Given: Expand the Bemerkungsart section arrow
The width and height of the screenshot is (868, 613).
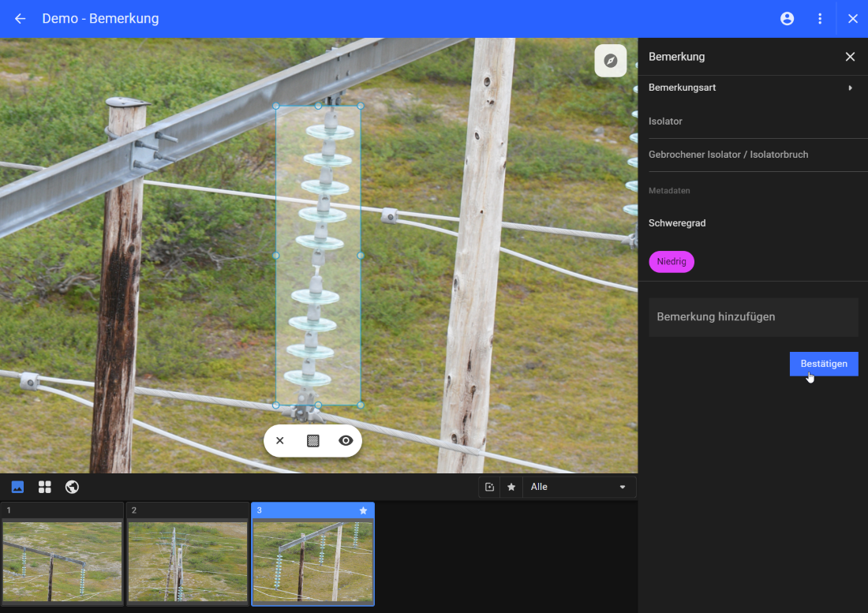Looking at the screenshot, I should click(x=850, y=88).
